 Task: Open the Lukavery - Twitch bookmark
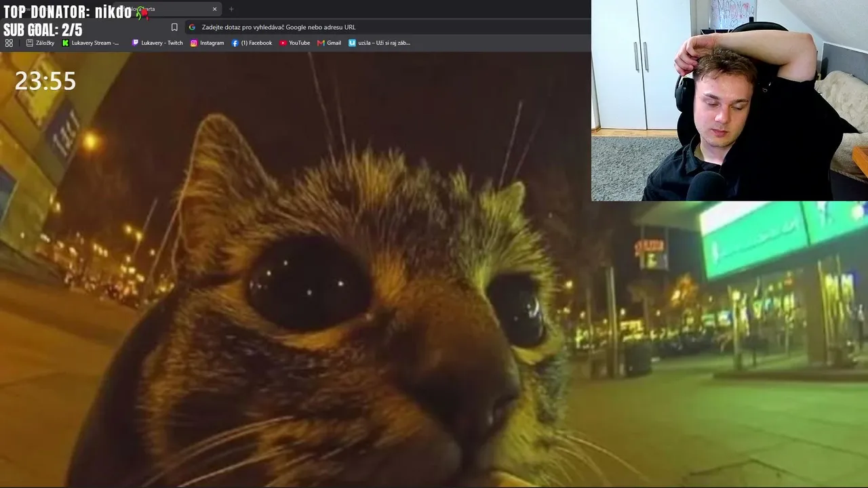pyautogui.click(x=157, y=43)
